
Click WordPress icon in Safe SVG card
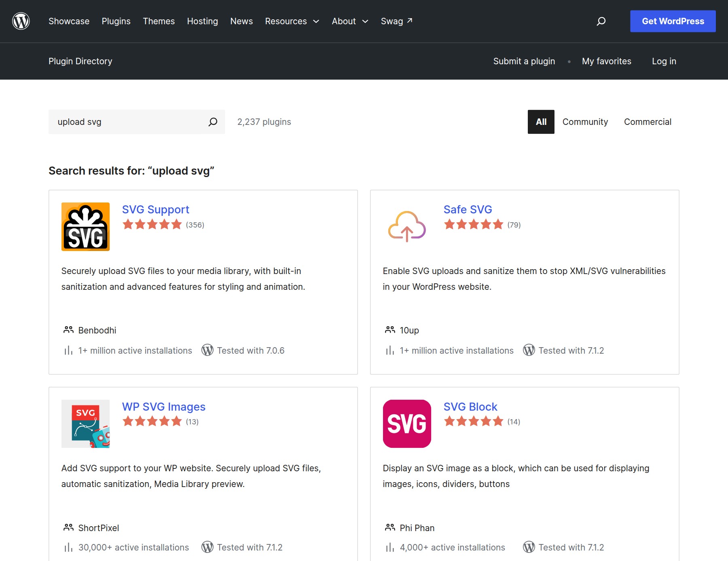coord(529,350)
